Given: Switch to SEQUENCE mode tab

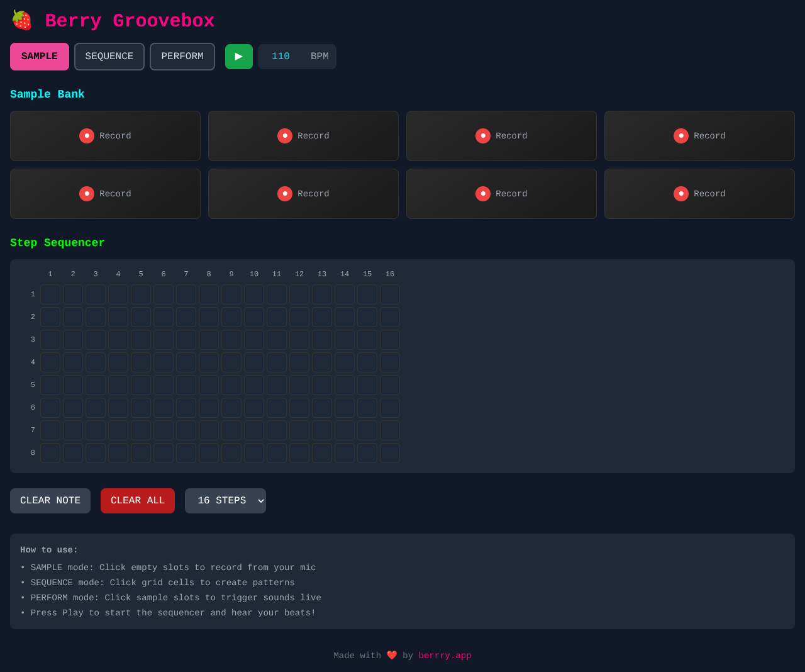Looking at the screenshot, I should tap(109, 57).
